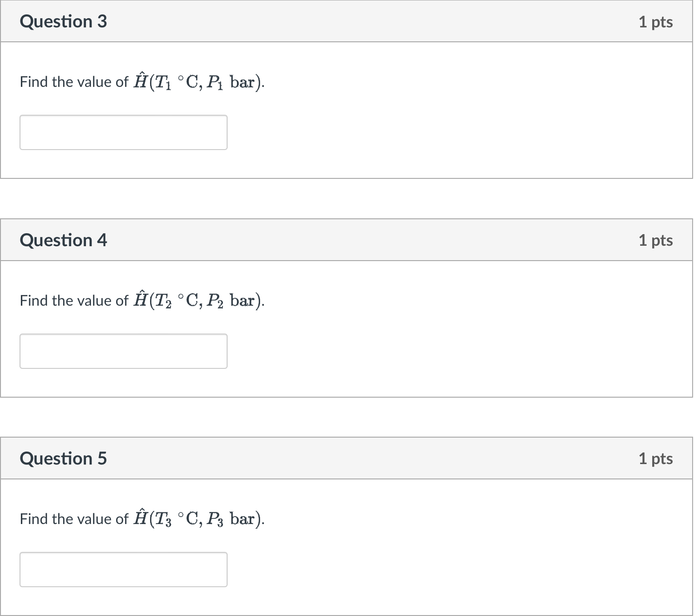
Task: Click the Question 4 heading
Action: coord(63,240)
